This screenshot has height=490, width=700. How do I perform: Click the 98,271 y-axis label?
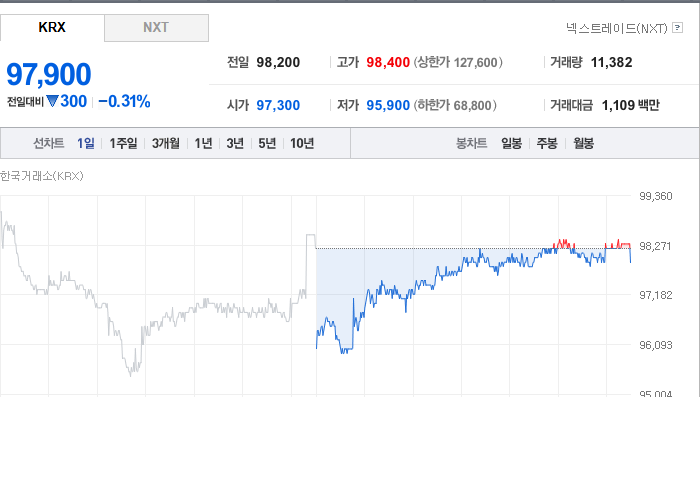(655, 246)
